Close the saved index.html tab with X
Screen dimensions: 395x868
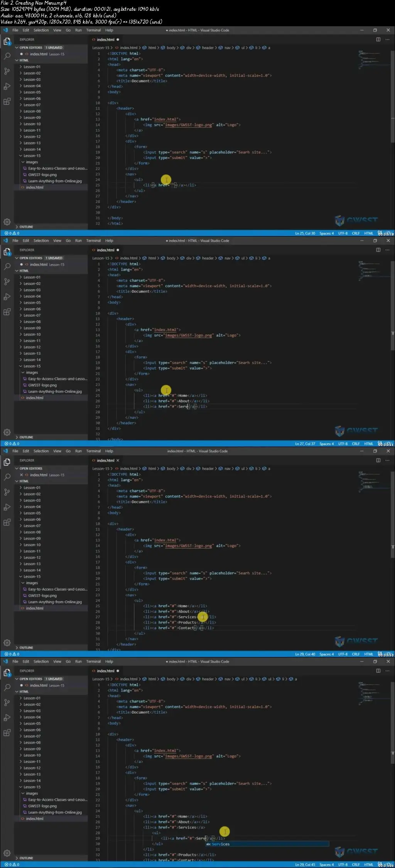[118, 460]
